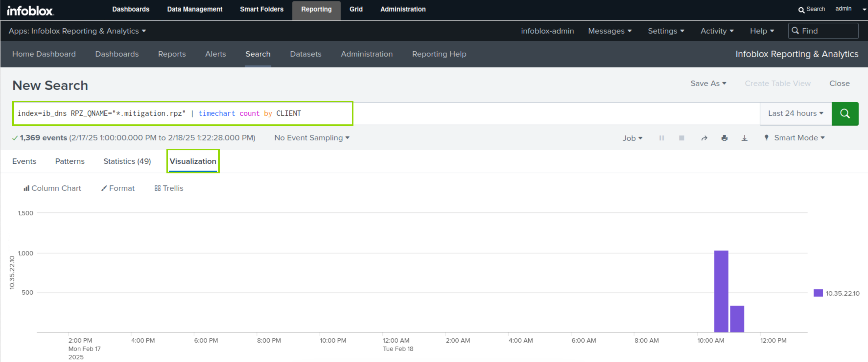The width and height of the screenshot is (868, 362).
Task: Click the Infoblox logo
Action: (x=30, y=11)
